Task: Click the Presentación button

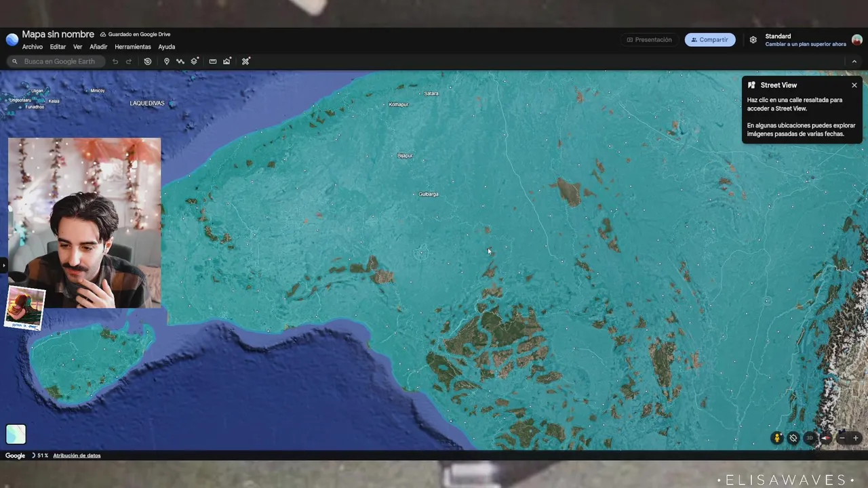Action: click(649, 40)
